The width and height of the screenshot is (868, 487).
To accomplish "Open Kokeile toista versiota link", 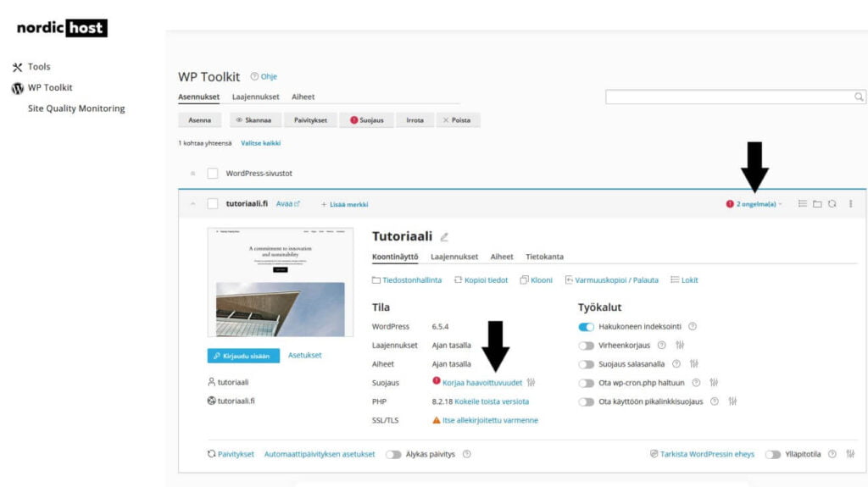I will [x=492, y=401].
